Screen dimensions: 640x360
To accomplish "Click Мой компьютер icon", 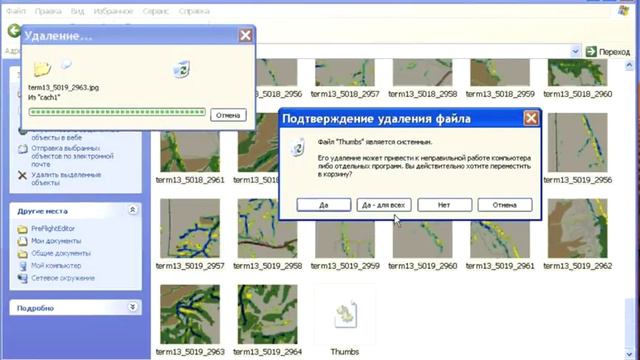I will 22,266.
